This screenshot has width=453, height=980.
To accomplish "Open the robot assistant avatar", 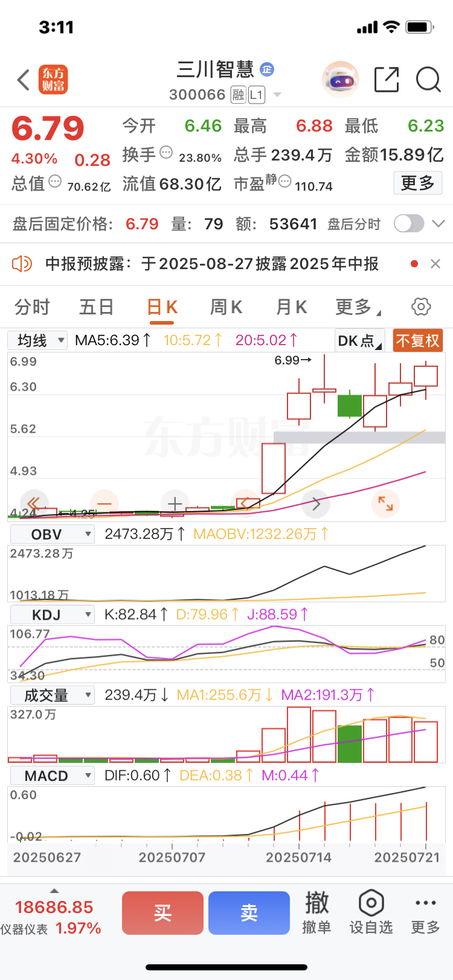I will [x=341, y=79].
